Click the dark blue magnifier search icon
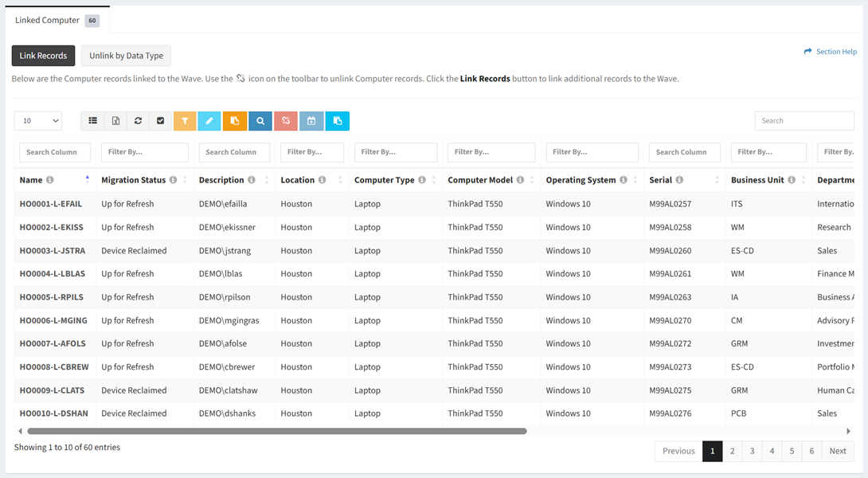Image resolution: width=868 pixels, height=478 pixels. tap(260, 121)
